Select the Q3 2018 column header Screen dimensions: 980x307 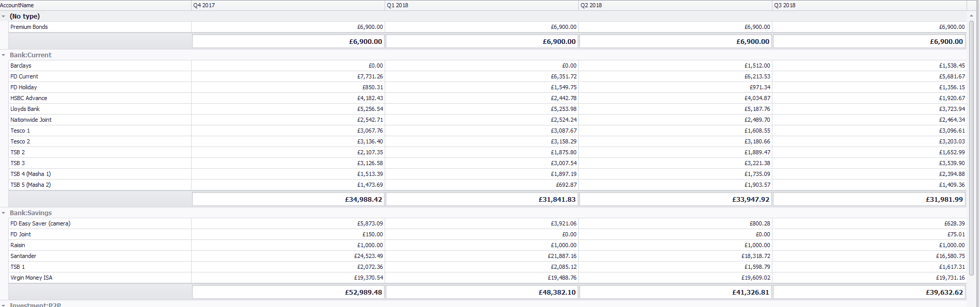[868, 5]
